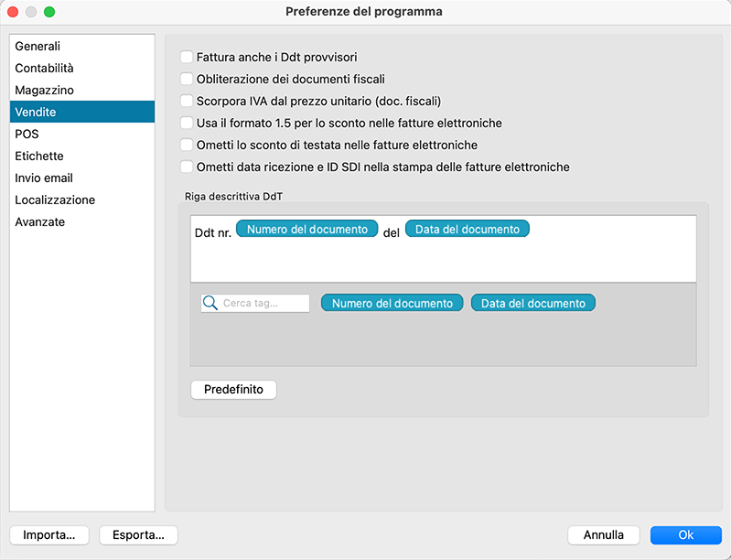
Task: Select Localizzazione in the sidebar
Action: click(55, 199)
